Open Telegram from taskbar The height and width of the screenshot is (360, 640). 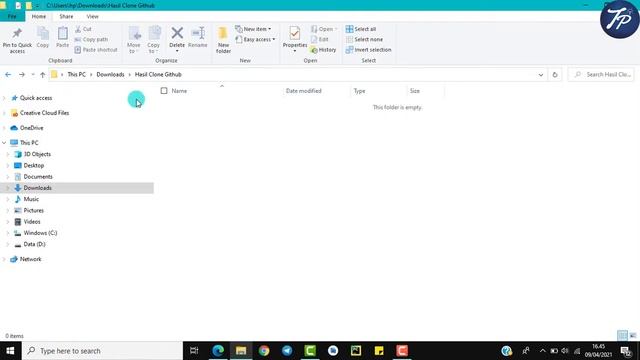click(x=287, y=351)
